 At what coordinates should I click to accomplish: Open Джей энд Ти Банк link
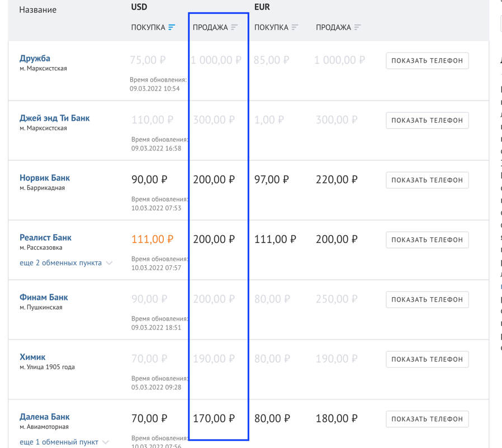(55, 118)
